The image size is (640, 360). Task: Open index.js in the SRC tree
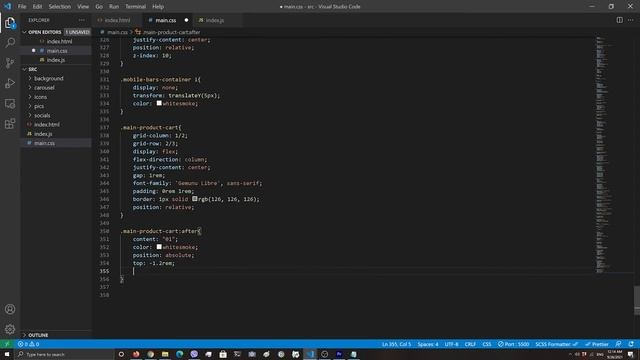(43, 134)
